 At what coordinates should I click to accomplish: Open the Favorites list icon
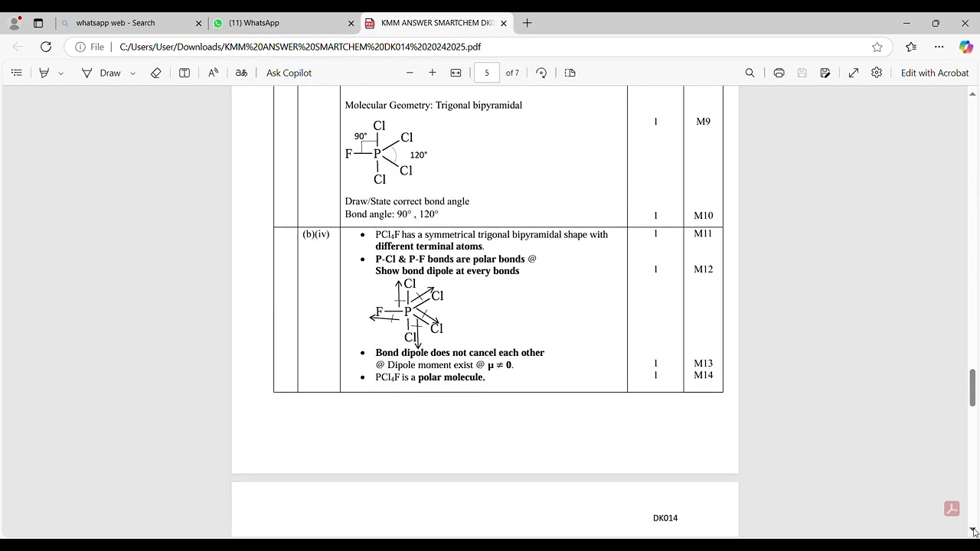click(x=911, y=47)
